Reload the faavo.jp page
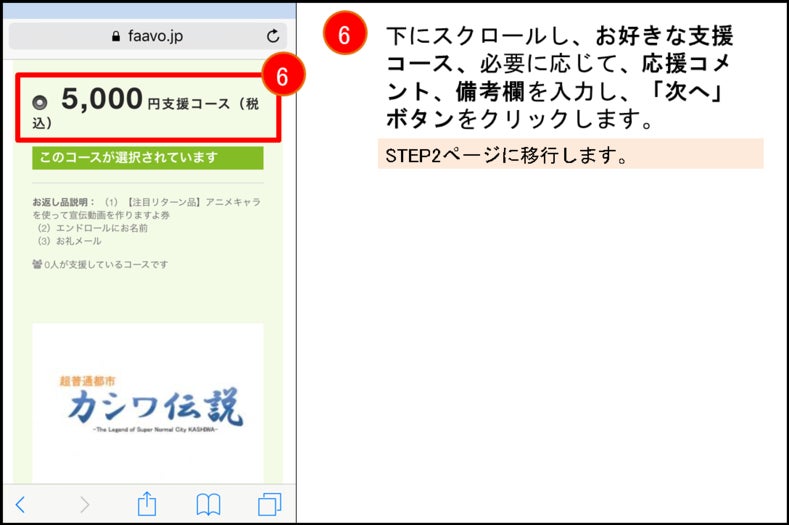 click(x=273, y=36)
